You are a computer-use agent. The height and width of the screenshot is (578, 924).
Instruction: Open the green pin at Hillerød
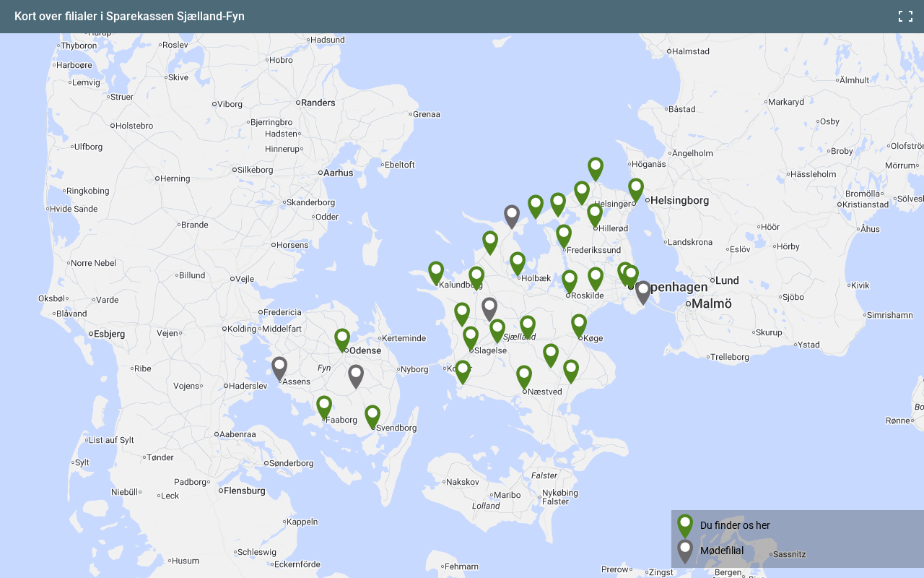pyautogui.click(x=595, y=214)
